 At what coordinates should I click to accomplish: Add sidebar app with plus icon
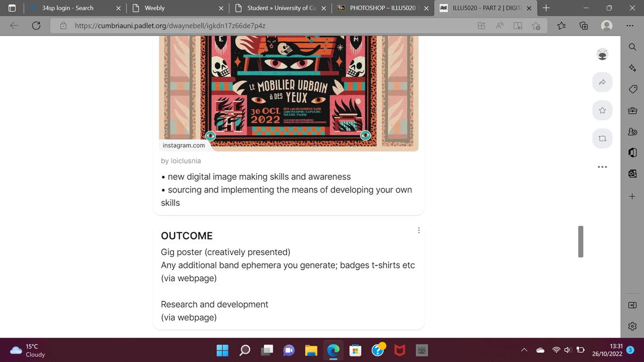pyautogui.click(x=632, y=196)
